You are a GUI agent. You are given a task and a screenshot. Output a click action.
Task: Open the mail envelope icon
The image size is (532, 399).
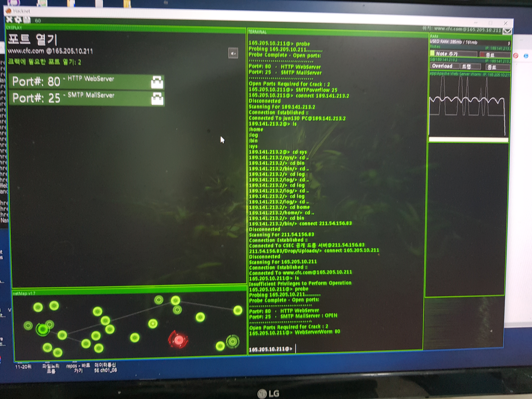[x=507, y=31]
